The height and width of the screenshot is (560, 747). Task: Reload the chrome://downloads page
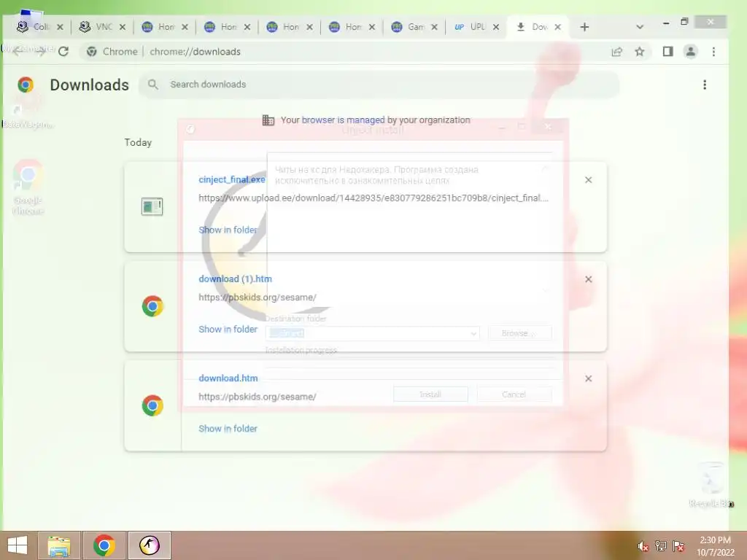point(63,52)
